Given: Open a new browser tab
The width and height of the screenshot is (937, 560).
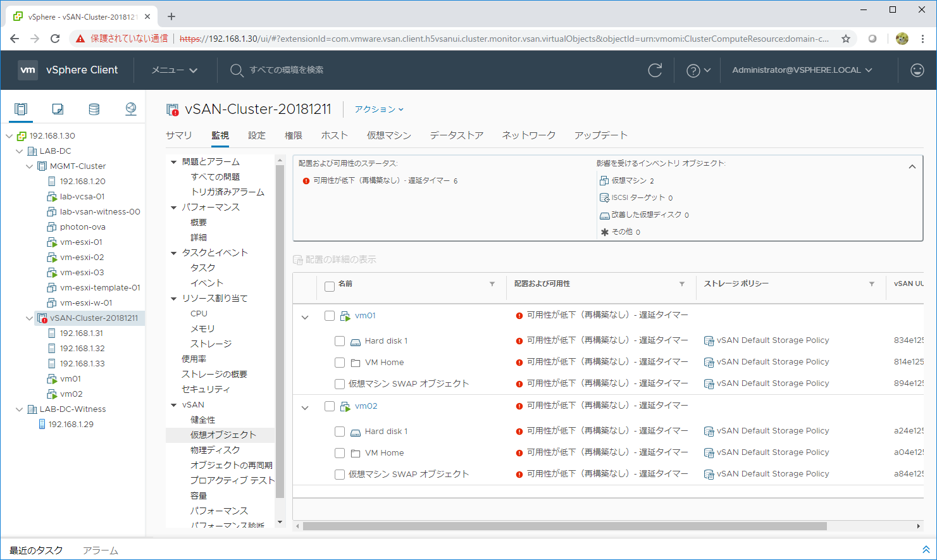Looking at the screenshot, I should pyautogui.click(x=171, y=16).
